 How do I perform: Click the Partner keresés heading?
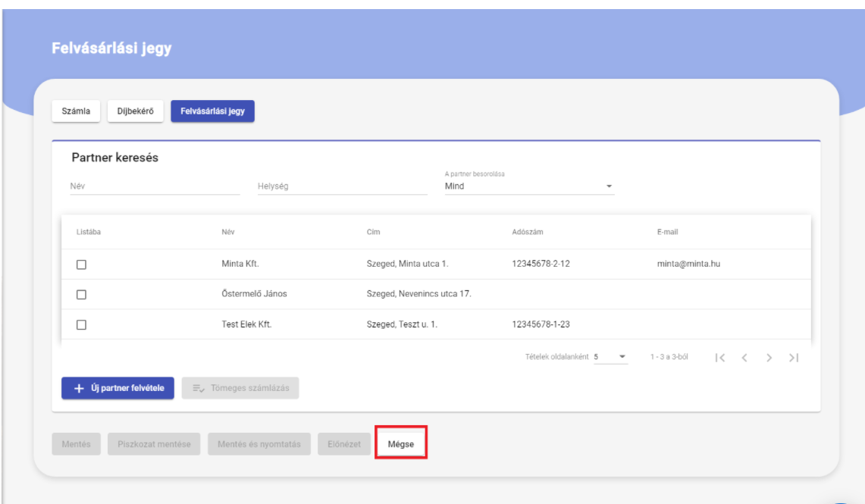[114, 158]
